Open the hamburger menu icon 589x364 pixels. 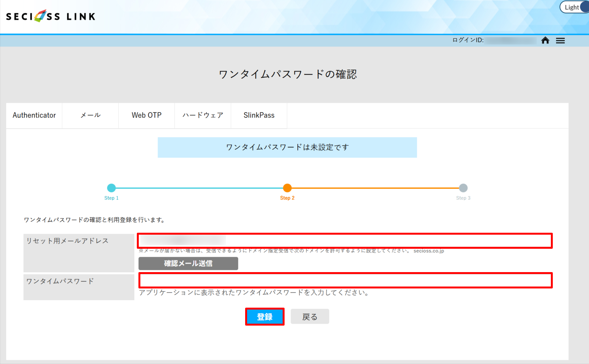point(560,41)
